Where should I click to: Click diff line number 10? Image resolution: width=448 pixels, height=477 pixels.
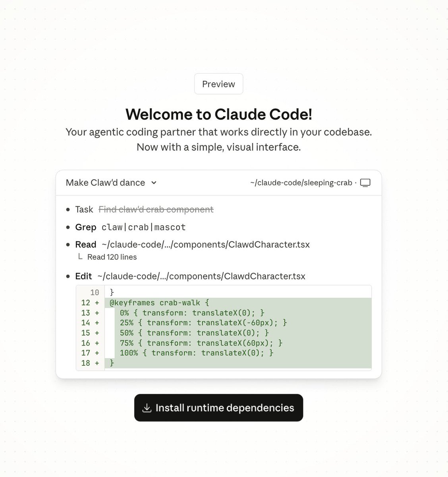pos(95,293)
